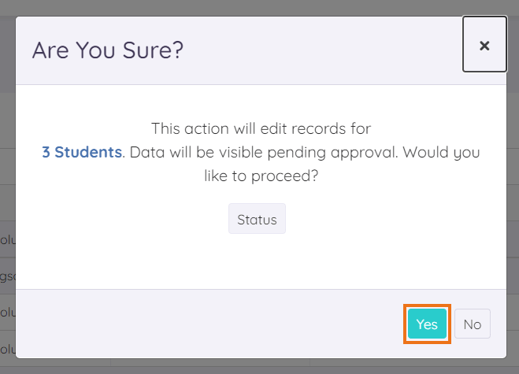This screenshot has height=374, width=519.
Task: Click the empty header area beside the title
Action: (322, 50)
